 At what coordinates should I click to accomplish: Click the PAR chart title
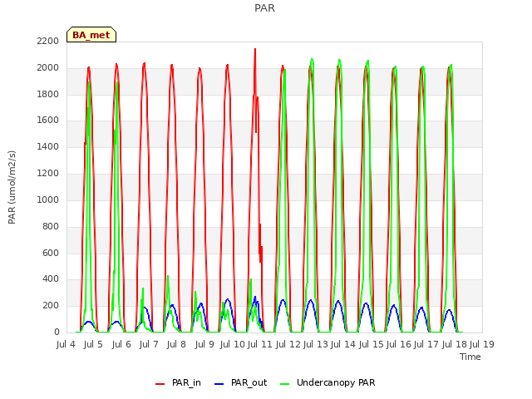pos(264,7)
